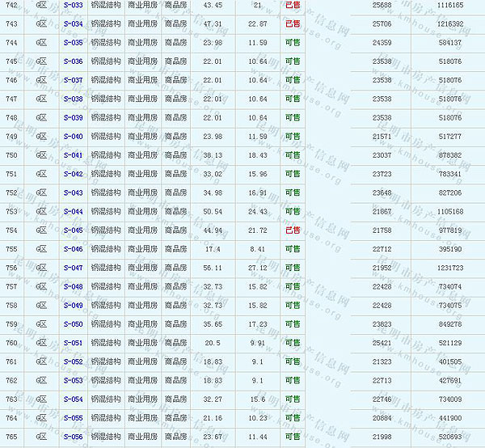Open unit S-047 link
Screen dimensions: 485x448
pos(73,268)
